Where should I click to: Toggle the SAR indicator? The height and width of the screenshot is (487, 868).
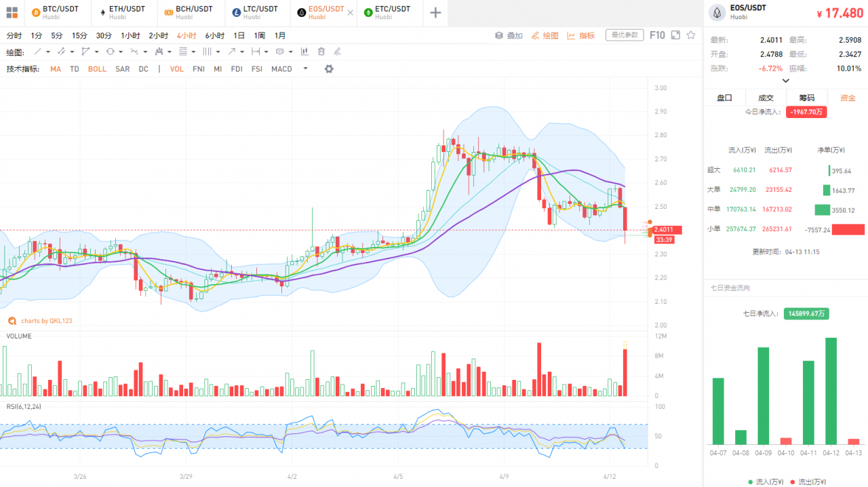(x=123, y=69)
